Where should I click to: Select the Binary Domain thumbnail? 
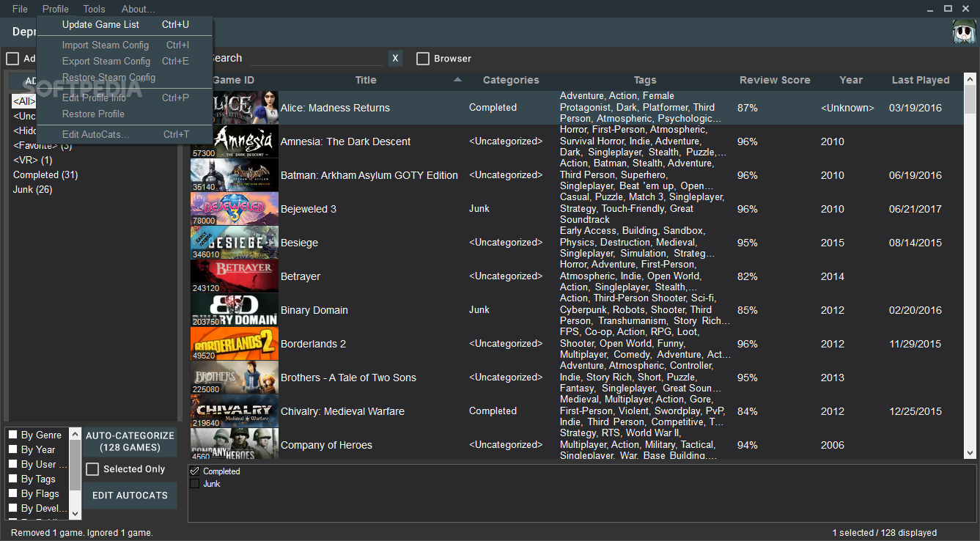[235, 310]
